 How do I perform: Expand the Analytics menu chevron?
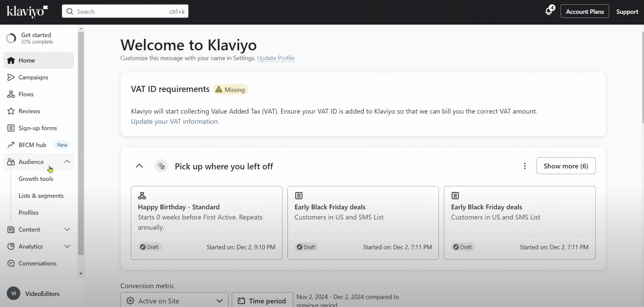[x=67, y=246]
